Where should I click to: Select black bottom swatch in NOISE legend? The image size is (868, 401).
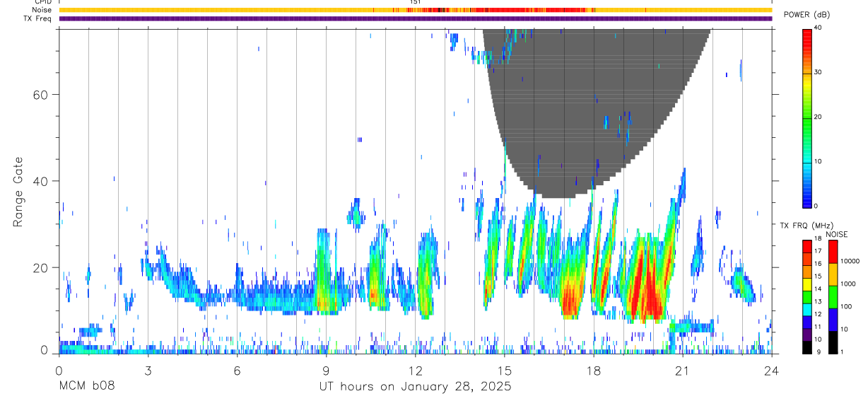click(833, 342)
